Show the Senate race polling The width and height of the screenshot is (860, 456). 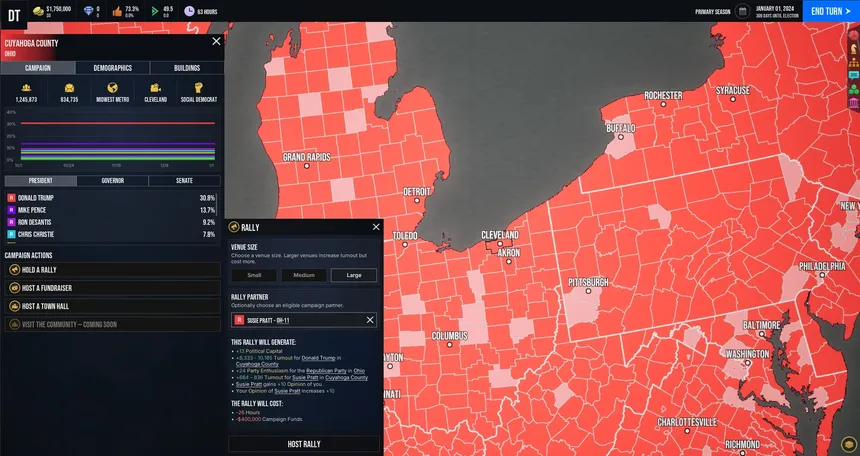184,181
